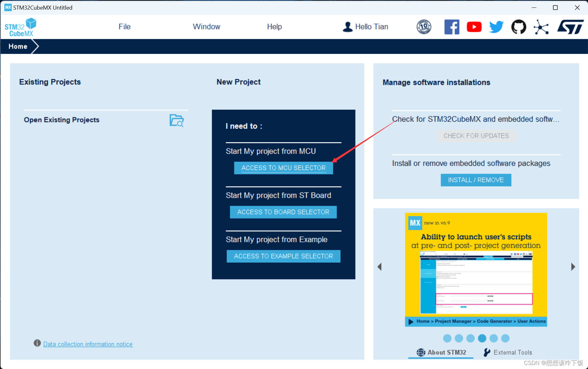
Task: Click the open existing project folder icon
Action: 177,121
